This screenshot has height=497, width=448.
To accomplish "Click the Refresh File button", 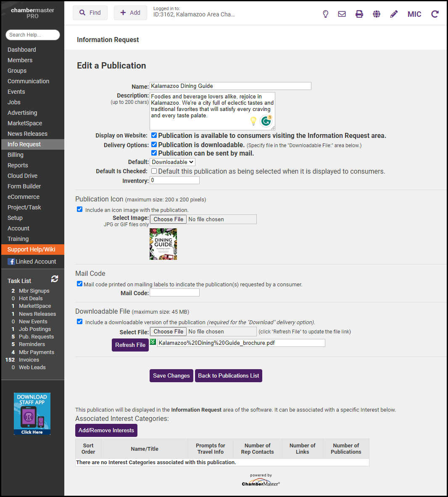I will point(130,345).
